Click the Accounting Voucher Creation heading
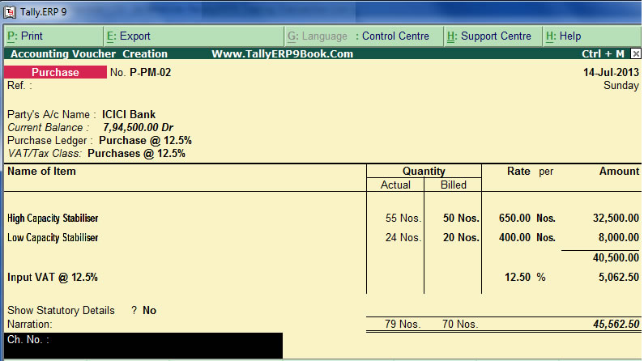The image size is (644, 361). click(89, 53)
